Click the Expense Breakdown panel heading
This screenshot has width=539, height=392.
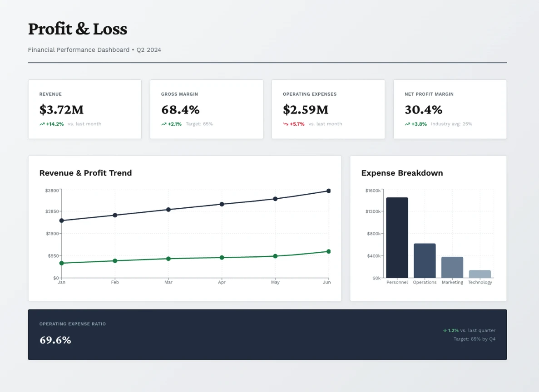pos(402,173)
